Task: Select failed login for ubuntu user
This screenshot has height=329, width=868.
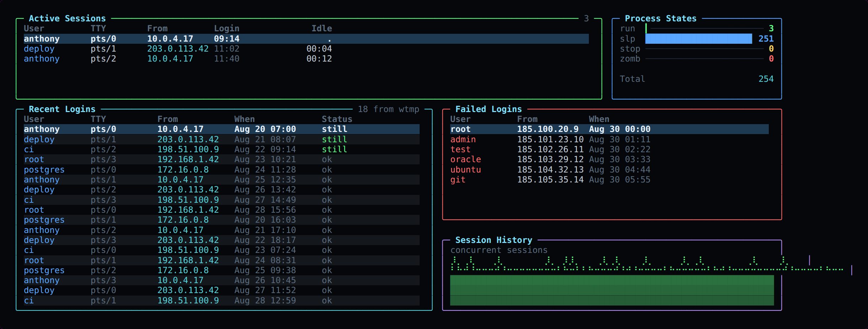Action: (609, 170)
